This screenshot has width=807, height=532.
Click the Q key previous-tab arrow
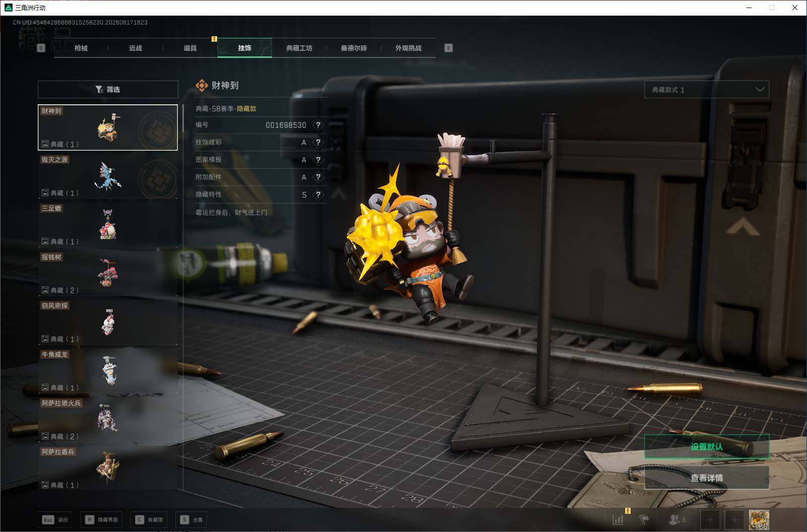coord(41,48)
